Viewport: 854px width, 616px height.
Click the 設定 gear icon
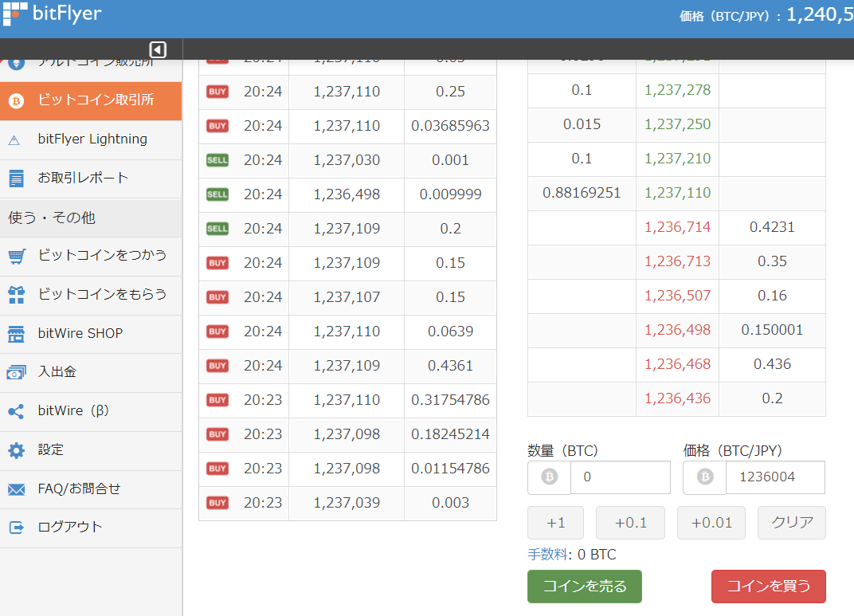(17, 450)
